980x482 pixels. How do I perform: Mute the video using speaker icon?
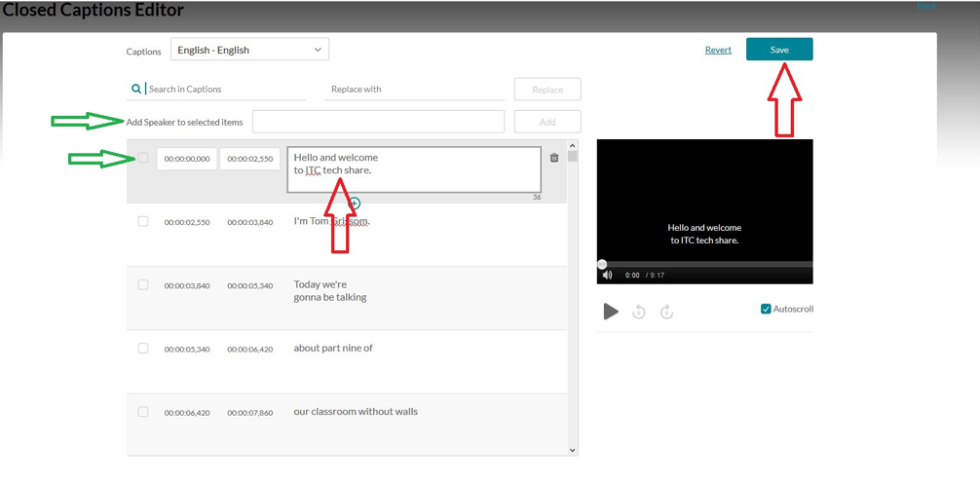pos(608,276)
